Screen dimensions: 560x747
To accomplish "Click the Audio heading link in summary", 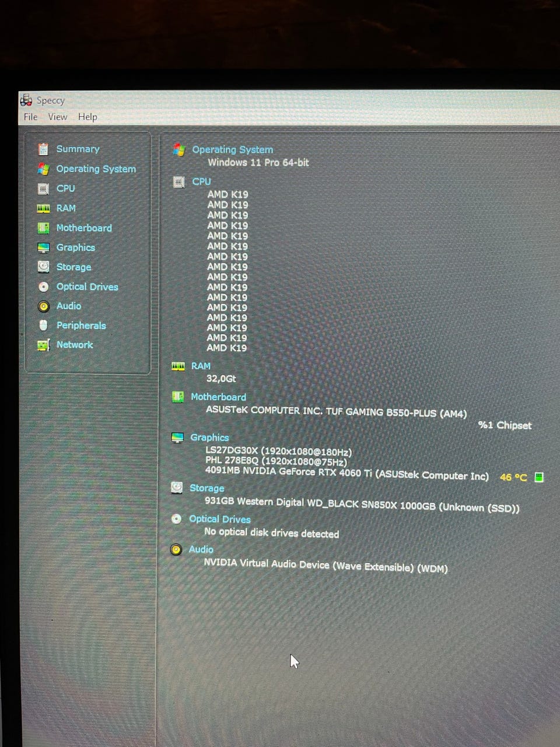I will click(x=201, y=550).
